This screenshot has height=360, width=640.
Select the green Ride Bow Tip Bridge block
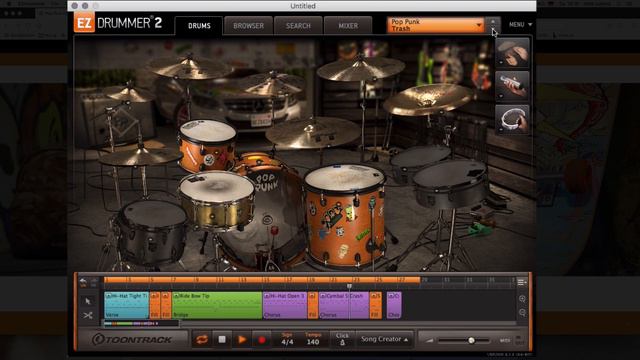[217, 305]
